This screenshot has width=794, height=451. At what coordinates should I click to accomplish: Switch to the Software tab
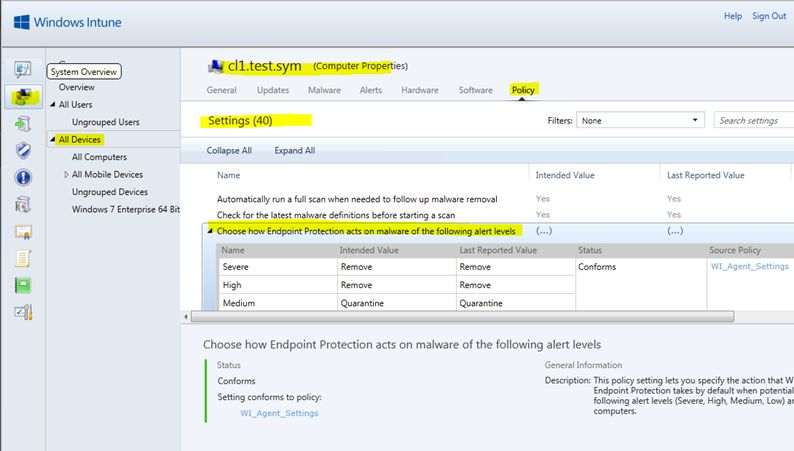pos(475,90)
